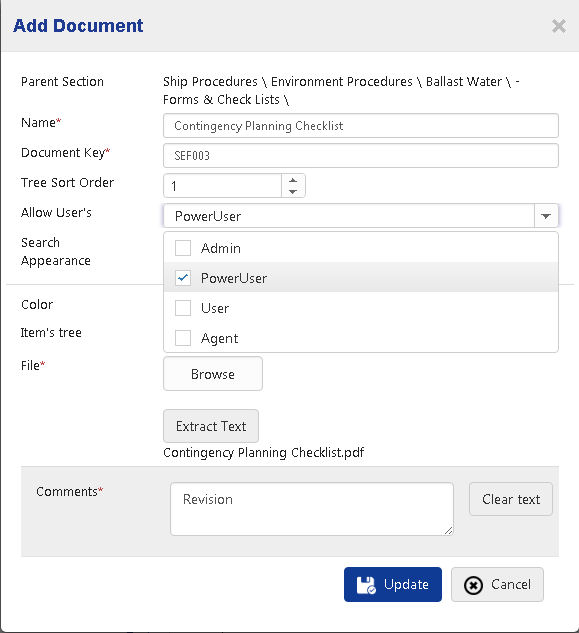Click the Extract Text button
The width and height of the screenshot is (579, 633).
(211, 426)
